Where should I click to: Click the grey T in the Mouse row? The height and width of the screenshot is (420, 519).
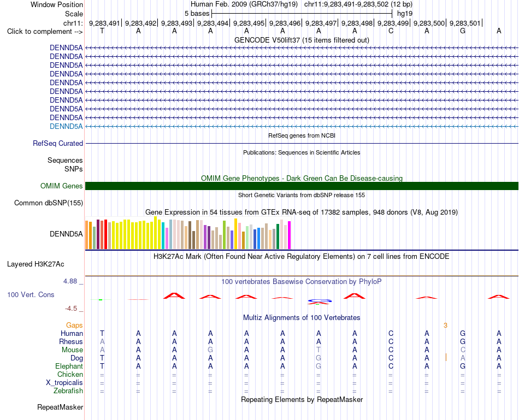click(x=319, y=350)
